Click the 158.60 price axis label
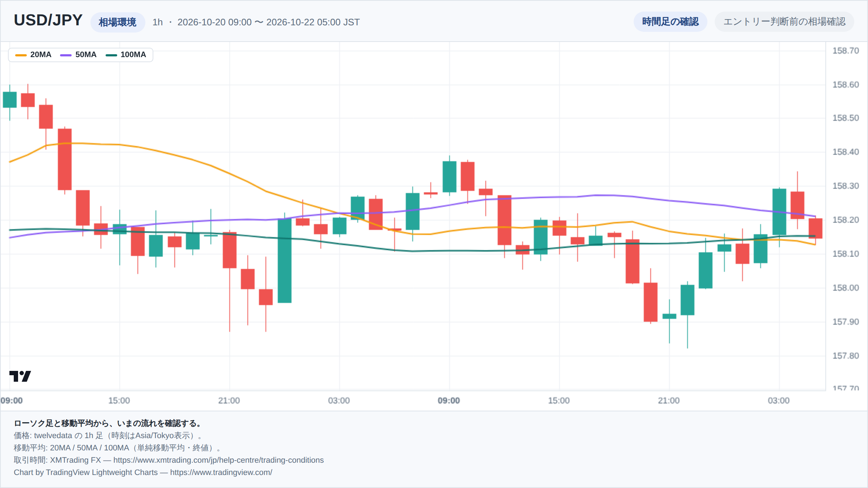Image resolution: width=868 pixels, height=488 pixels. pos(846,85)
